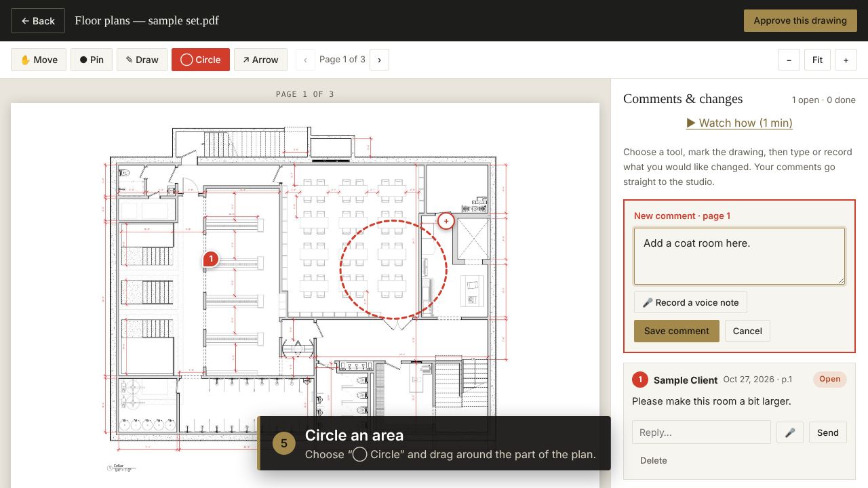
Task: Click 'Please make this room a bit larger.' text
Action: point(711,401)
